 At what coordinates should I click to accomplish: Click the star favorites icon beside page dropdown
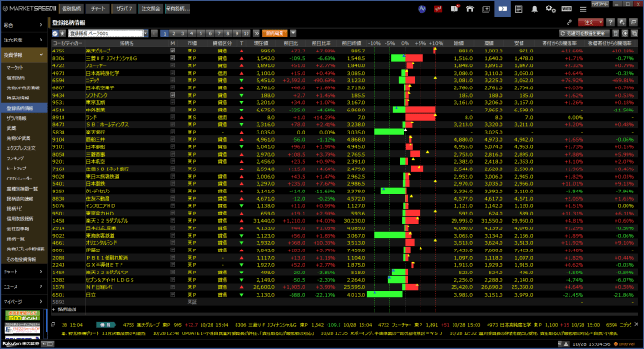[63, 34]
